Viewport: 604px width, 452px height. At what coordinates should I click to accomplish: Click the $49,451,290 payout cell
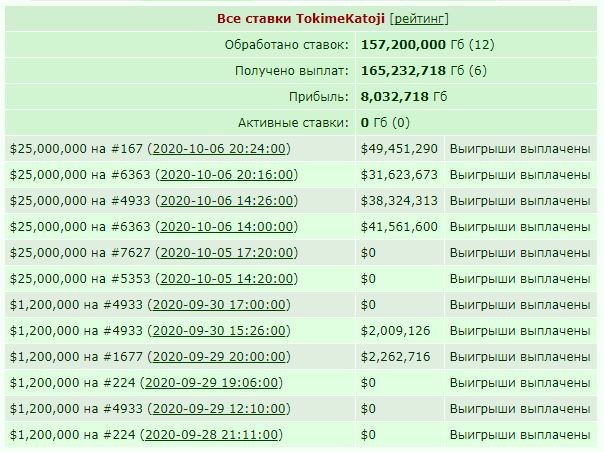point(399,148)
